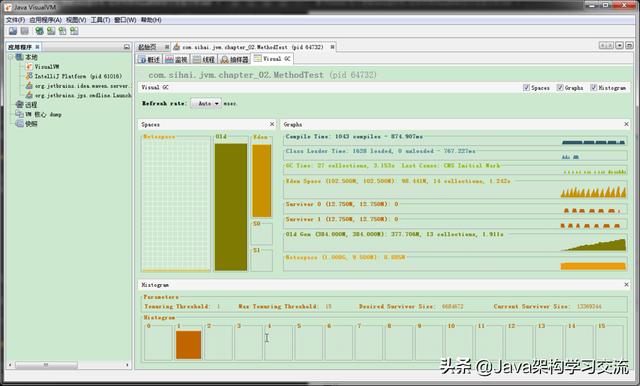Screen dimensions: 640x386
Task: Close the Spaces panel
Action: point(272,124)
